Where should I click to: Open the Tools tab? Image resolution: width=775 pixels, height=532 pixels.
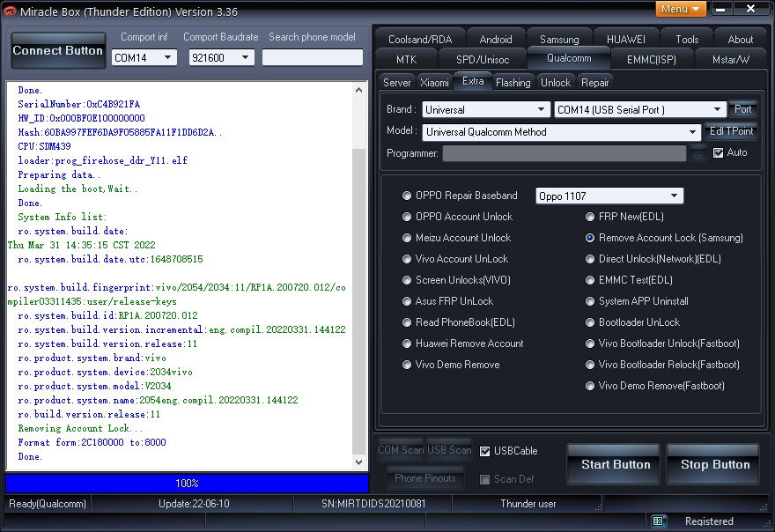click(x=687, y=39)
